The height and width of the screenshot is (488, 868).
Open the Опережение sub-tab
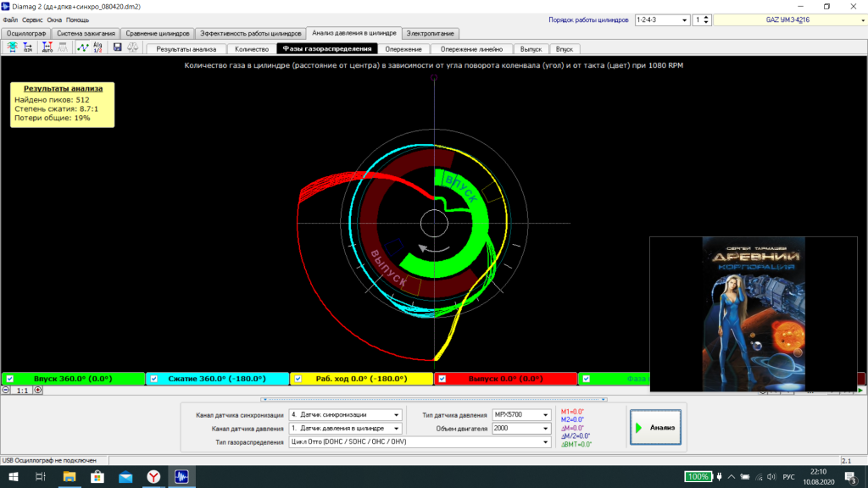point(403,49)
